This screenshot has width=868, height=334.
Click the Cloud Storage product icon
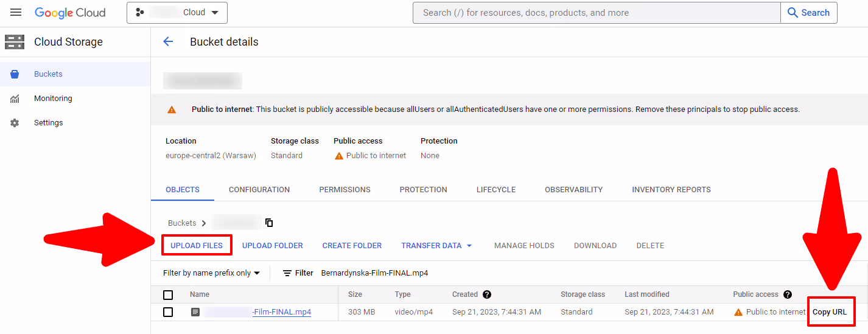point(15,42)
